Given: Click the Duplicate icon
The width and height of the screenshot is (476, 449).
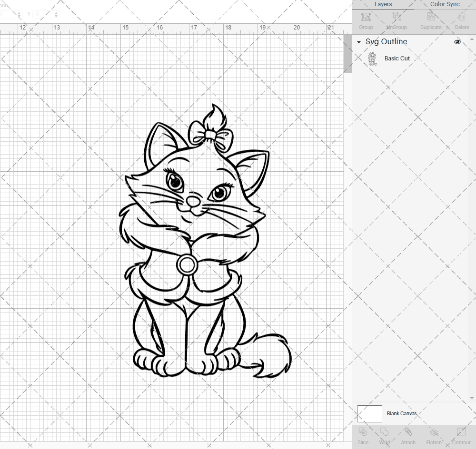Looking at the screenshot, I should (x=431, y=17).
